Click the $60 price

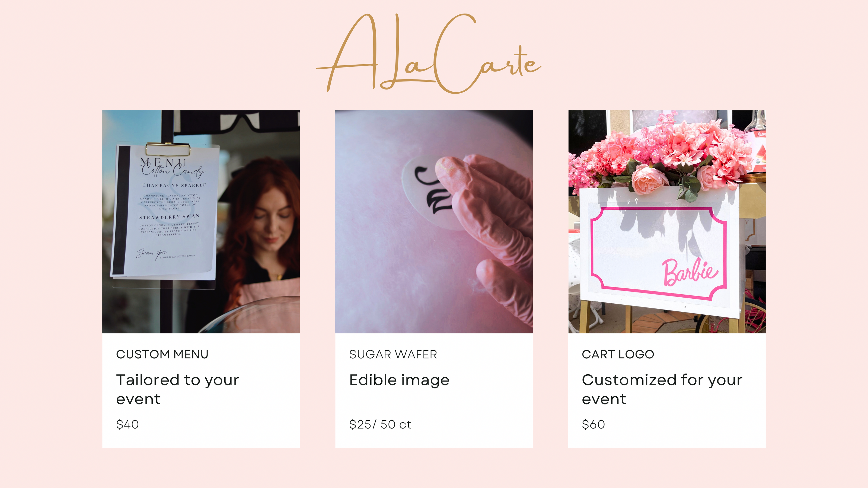pyautogui.click(x=593, y=424)
